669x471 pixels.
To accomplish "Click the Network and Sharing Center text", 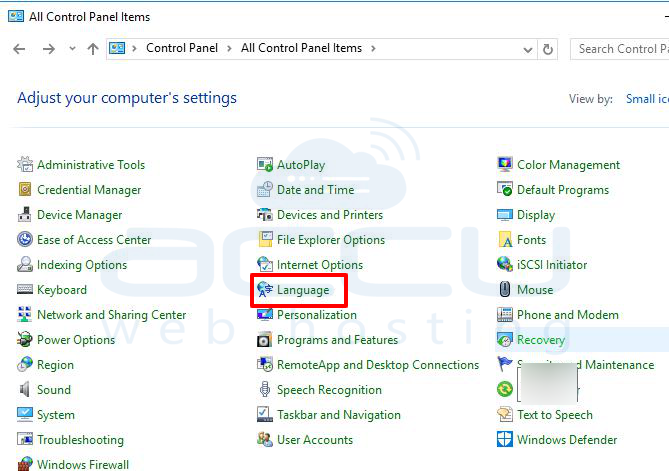I will click(112, 315).
